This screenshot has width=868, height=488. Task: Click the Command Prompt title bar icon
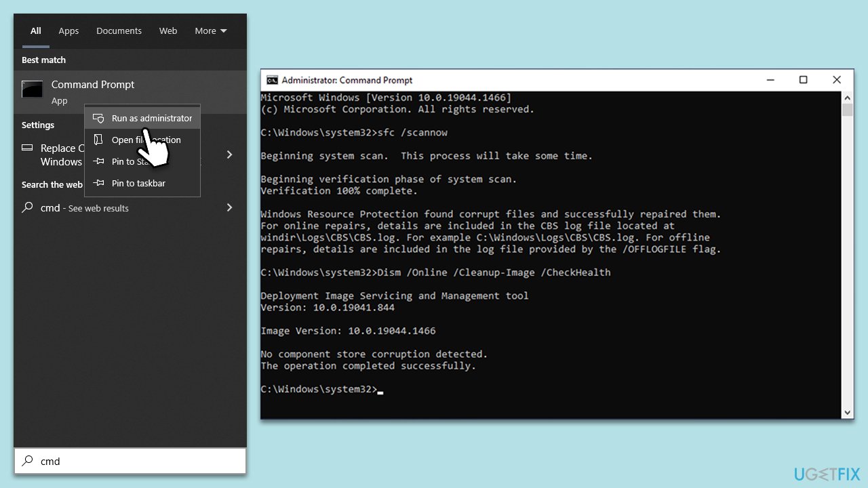tap(272, 80)
